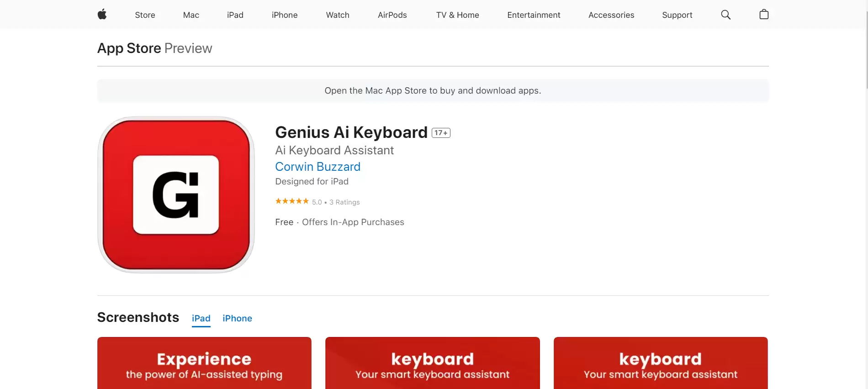Click the Apple logo icon
Image resolution: width=868 pixels, height=389 pixels.
coord(102,14)
